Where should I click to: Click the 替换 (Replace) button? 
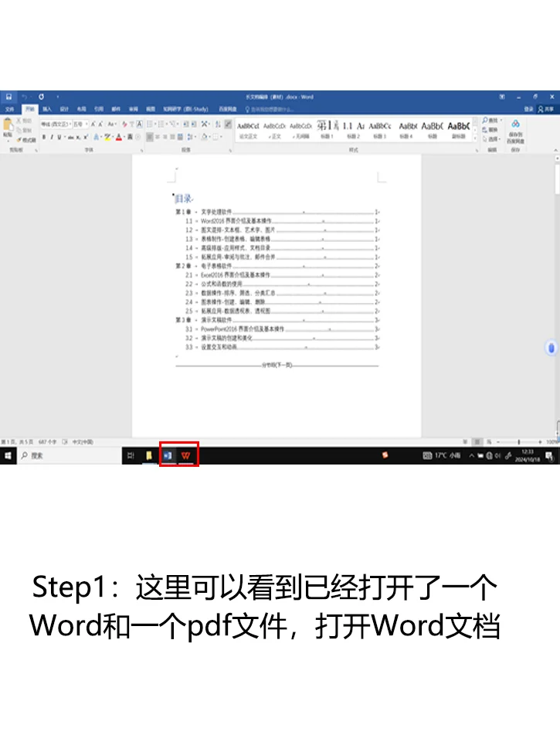tap(490, 130)
